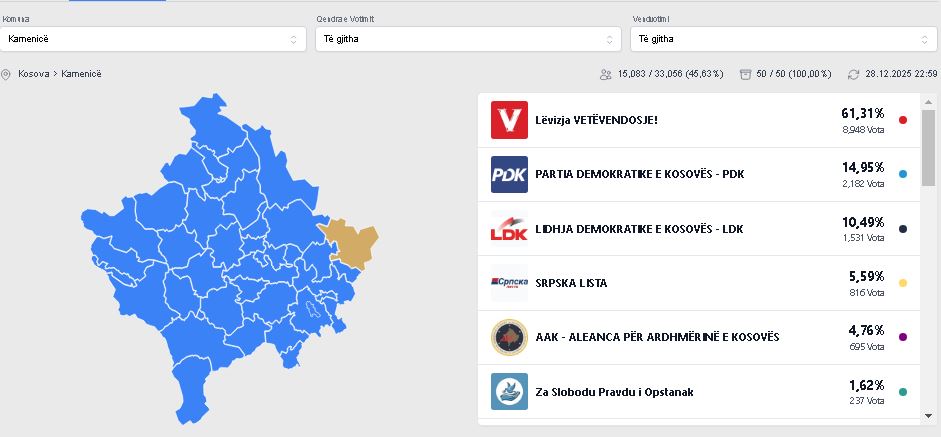Viewport: 941px width, 437px height.
Task: Click the location pin icon in breadcrumb
Action: [x=6, y=74]
